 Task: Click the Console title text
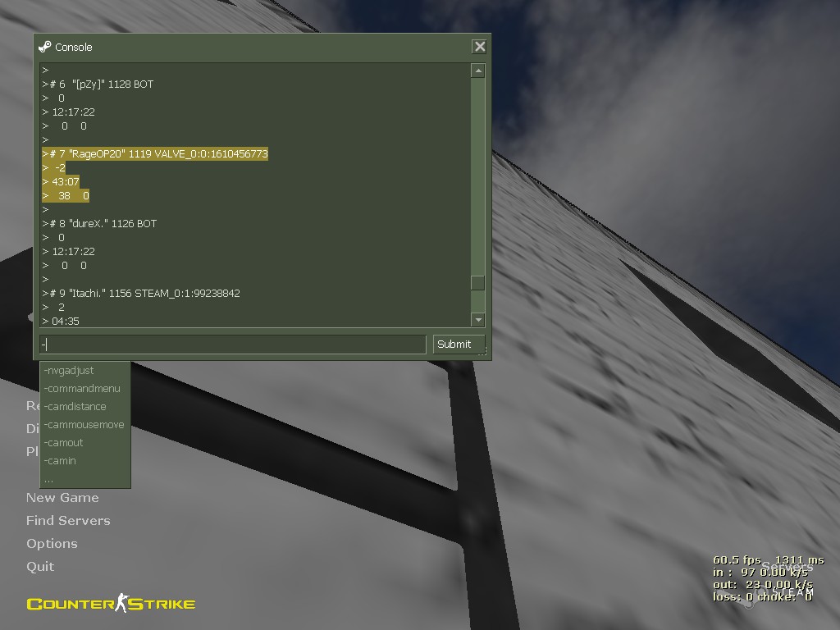pyautogui.click(x=74, y=47)
